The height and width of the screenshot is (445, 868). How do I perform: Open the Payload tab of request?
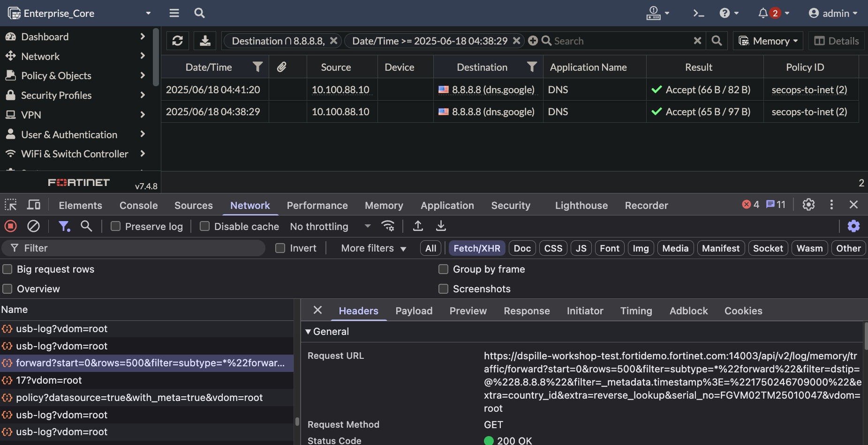coord(414,311)
